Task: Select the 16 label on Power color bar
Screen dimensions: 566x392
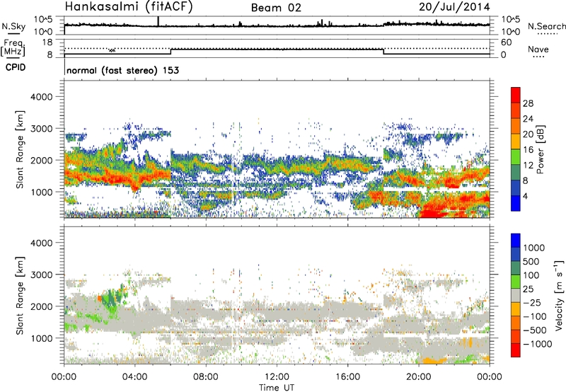Action: tap(528, 150)
